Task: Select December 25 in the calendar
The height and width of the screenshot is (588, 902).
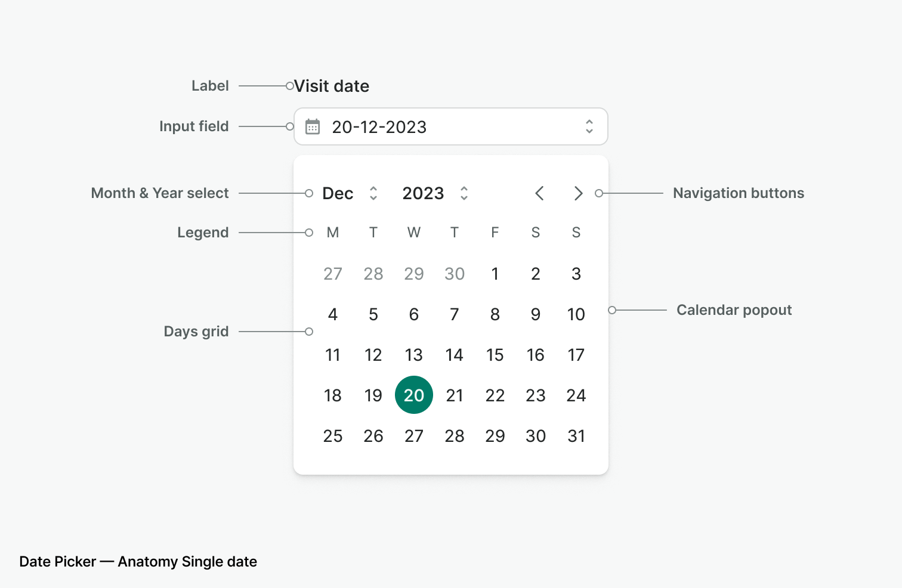Action: point(333,436)
